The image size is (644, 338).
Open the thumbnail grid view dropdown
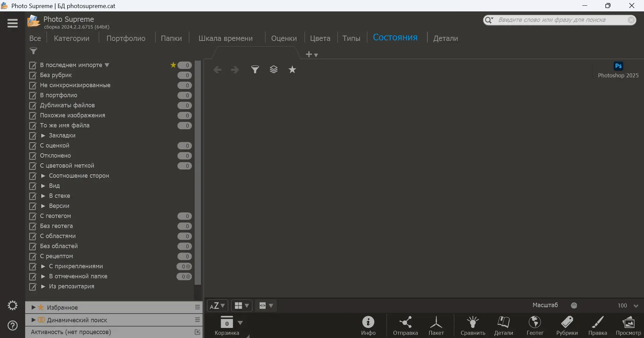(x=242, y=306)
